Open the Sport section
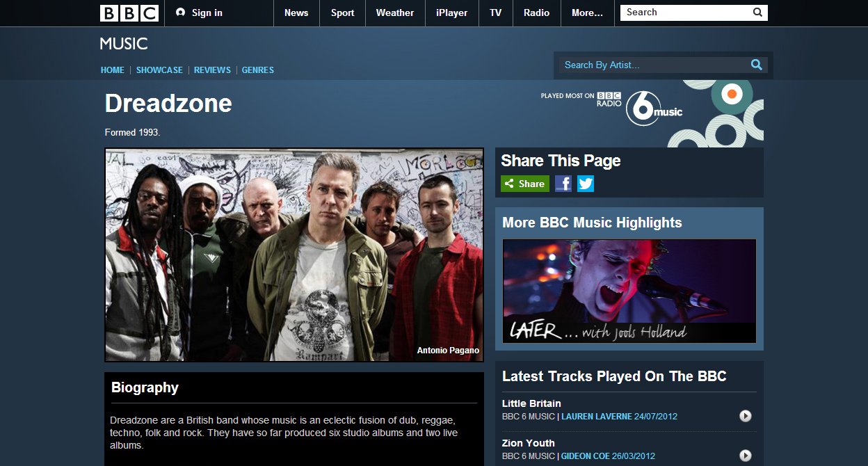 [342, 13]
